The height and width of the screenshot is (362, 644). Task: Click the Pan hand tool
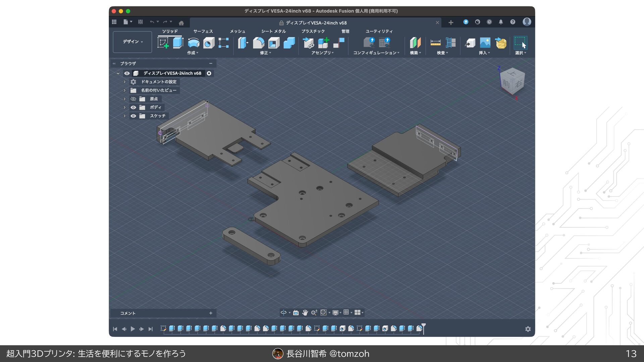coord(305,312)
